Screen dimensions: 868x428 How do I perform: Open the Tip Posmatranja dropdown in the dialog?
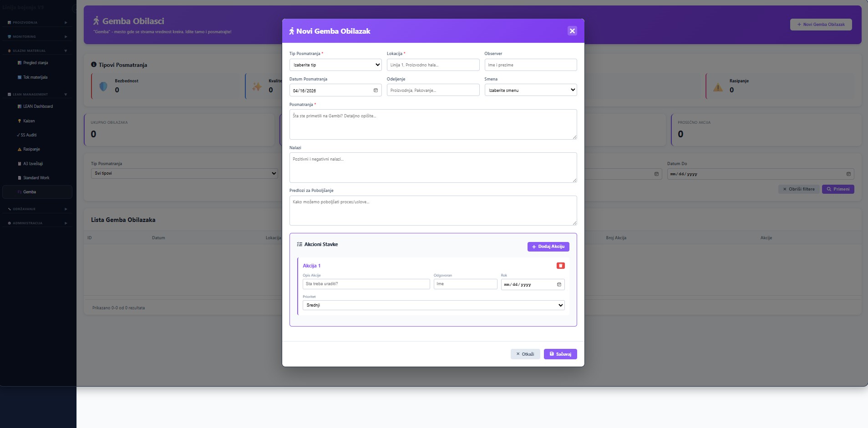335,65
